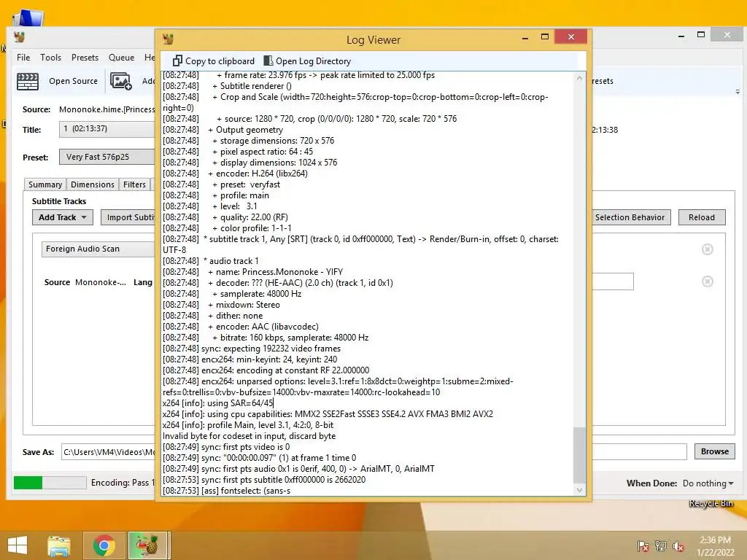Image resolution: width=747 pixels, height=560 pixels.
Task: Open the Very Fast 576p25 preset selector
Action: click(107, 157)
